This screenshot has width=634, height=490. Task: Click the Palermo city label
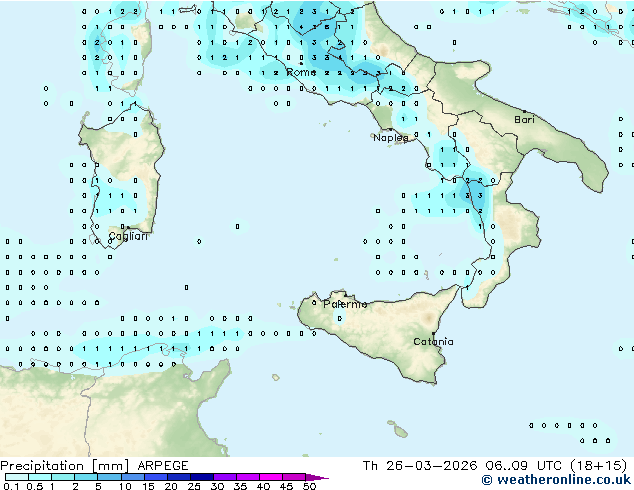[345, 304]
